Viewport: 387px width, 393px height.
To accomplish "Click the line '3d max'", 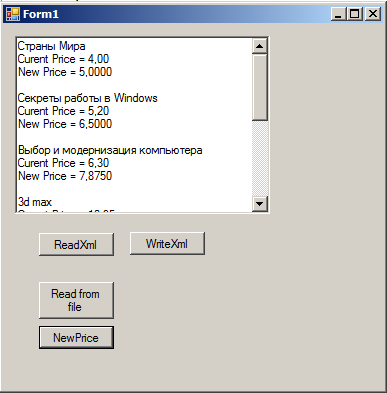I will tap(35, 202).
